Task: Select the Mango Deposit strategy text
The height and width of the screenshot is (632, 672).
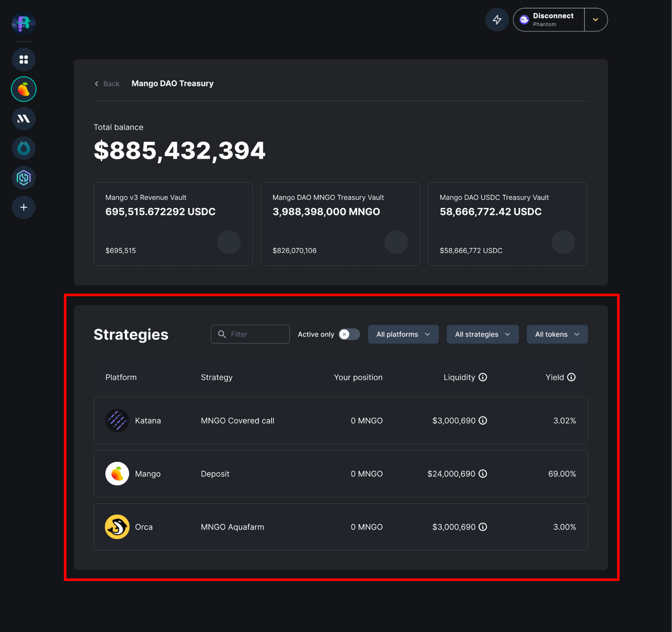Action: click(x=215, y=474)
